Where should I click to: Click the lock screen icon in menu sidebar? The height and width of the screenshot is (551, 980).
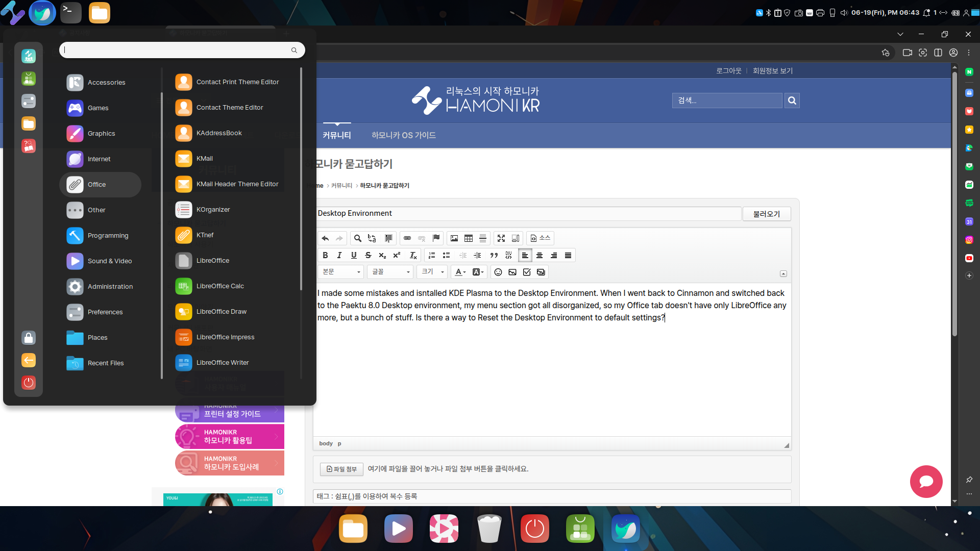click(29, 338)
